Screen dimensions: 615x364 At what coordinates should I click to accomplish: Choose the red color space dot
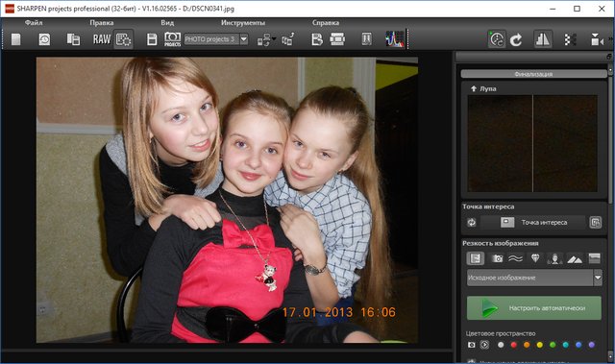pos(513,345)
